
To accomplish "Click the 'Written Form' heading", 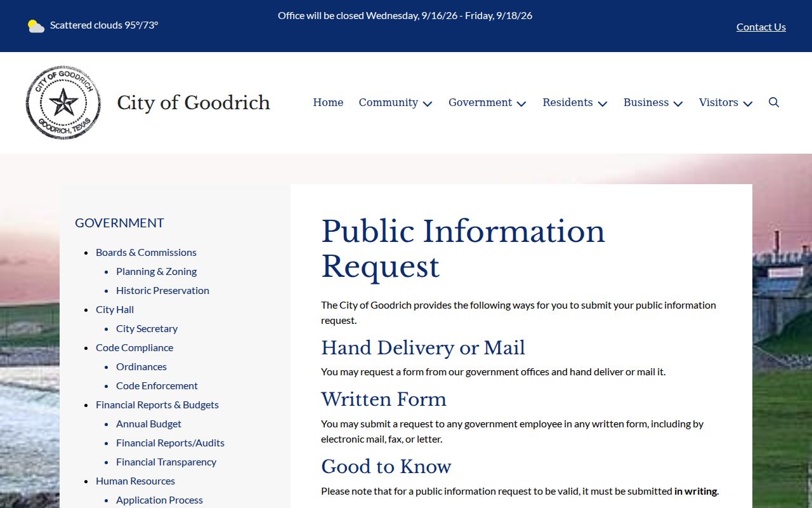I will click(384, 399).
